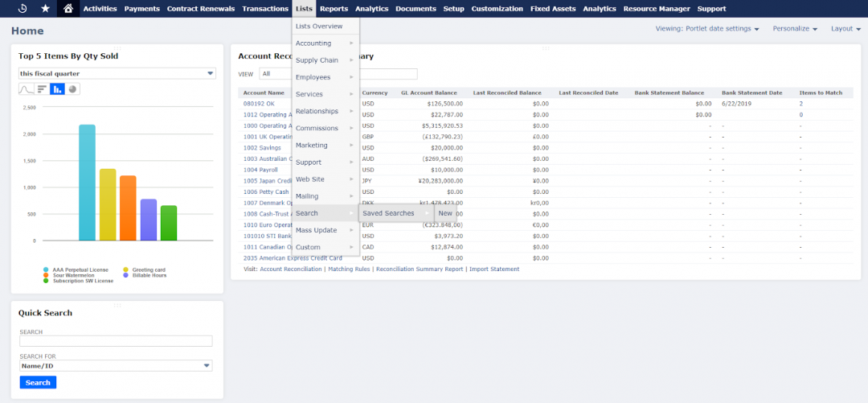This screenshot has height=403, width=868.
Task: Click the Subscription SW License legend dot
Action: (x=45, y=281)
